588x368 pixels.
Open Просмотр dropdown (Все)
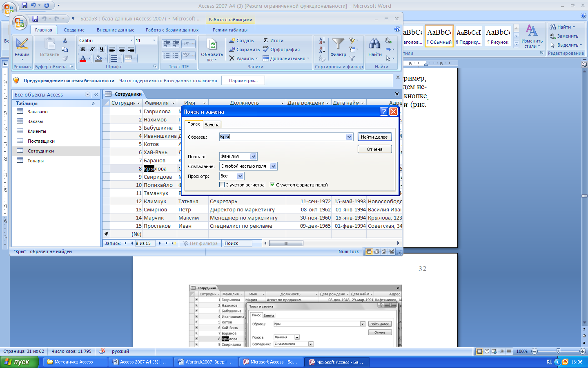(240, 176)
